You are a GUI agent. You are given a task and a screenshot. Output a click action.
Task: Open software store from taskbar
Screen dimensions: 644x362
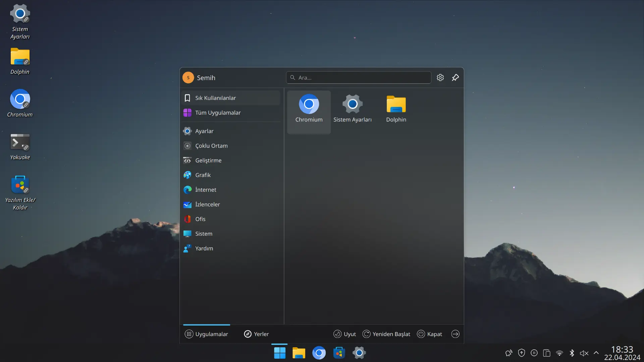point(339,353)
